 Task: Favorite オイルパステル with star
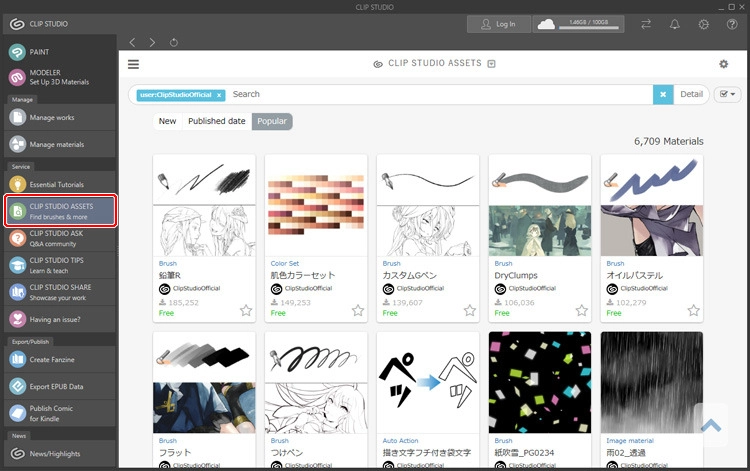694,310
